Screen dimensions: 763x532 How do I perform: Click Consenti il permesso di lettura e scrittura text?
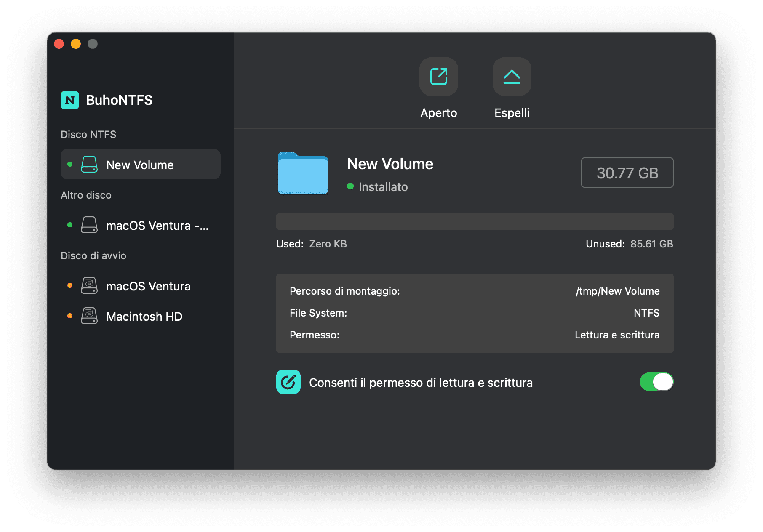421,383
